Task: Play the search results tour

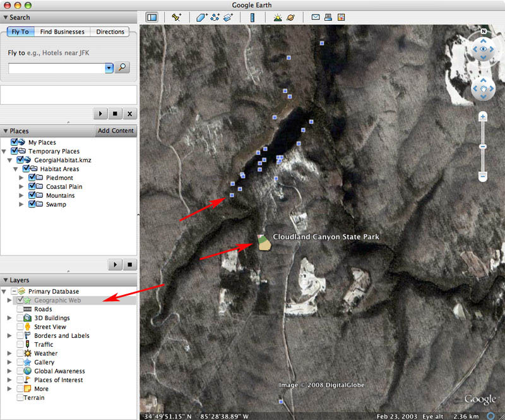Action: (x=100, y=114)
